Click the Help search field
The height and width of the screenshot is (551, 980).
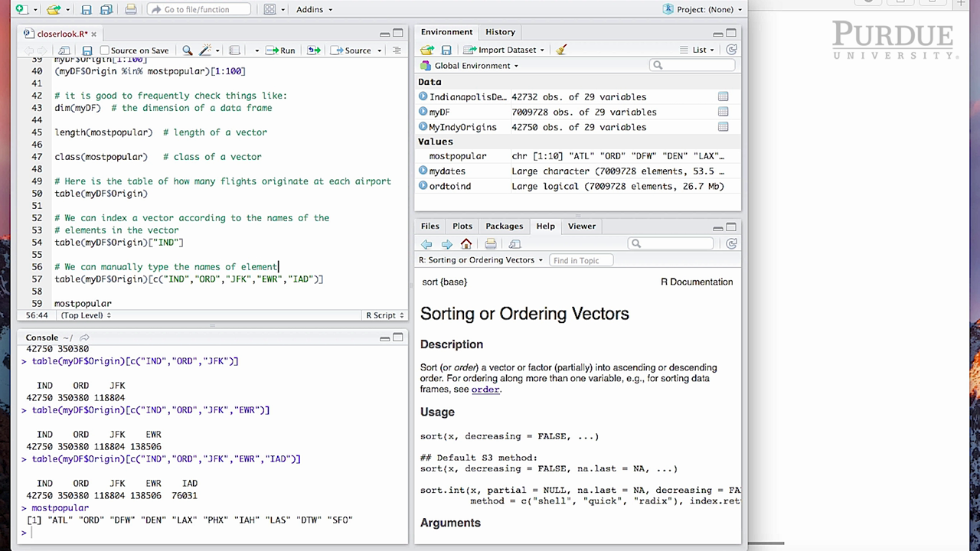coord(671,243)
